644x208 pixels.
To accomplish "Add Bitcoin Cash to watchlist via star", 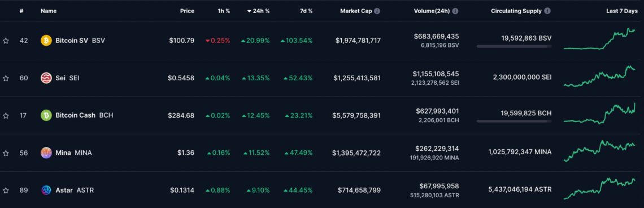I will [6, 115].
